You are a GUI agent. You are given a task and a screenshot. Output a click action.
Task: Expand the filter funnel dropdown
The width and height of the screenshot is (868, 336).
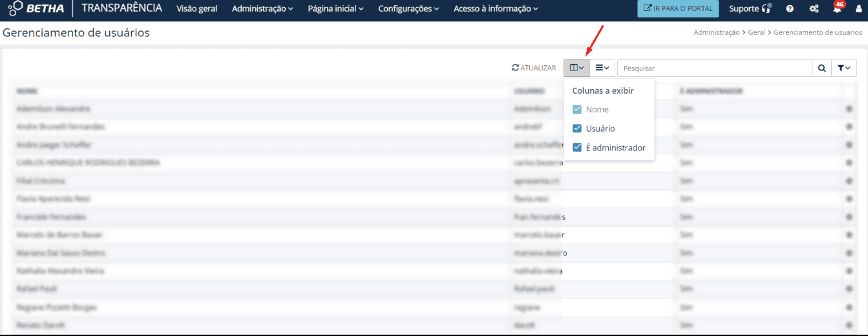click(843, 68)
